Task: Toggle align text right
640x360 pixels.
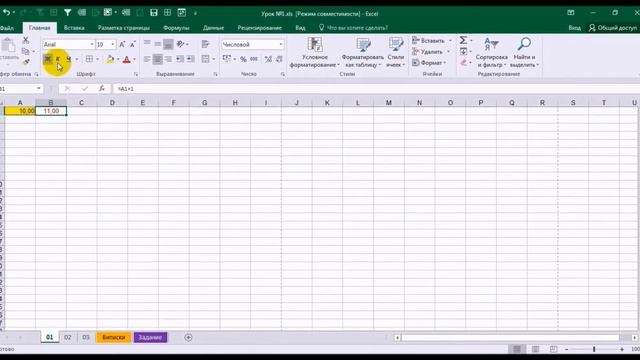Action: pyautogui.click(x=168, y=59)
